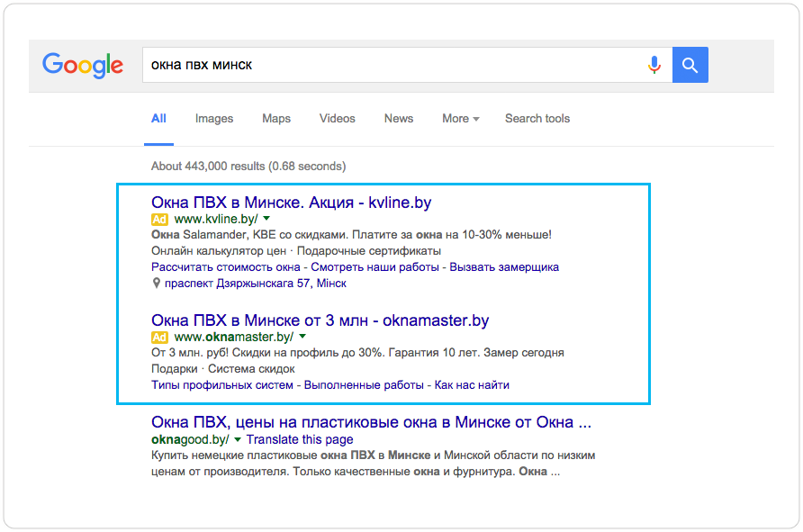The height and width of the screenshot is (532, 803).
Task: Expand the More dropdown menu
Action: [460, 118]
